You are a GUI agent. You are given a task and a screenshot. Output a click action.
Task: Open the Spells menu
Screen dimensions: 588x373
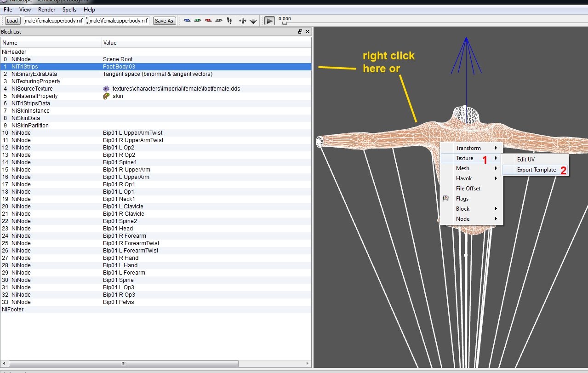pyautogui.click(x=69, y=10)
